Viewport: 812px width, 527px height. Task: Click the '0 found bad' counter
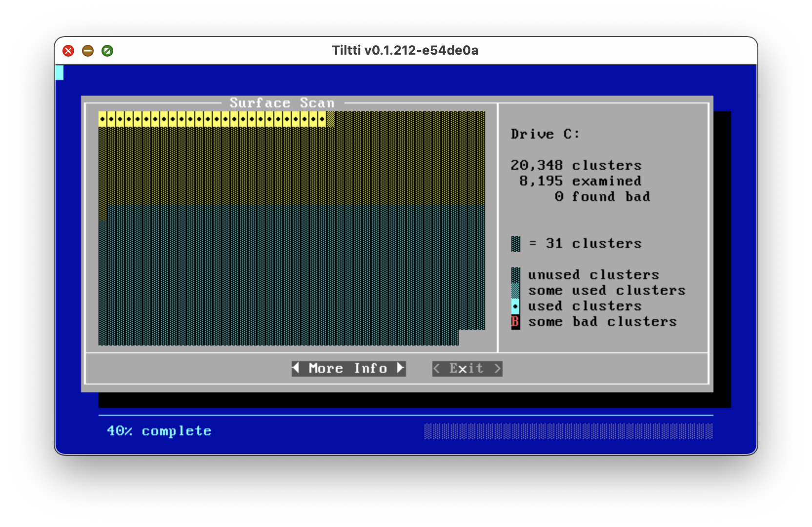pos(602,197)
